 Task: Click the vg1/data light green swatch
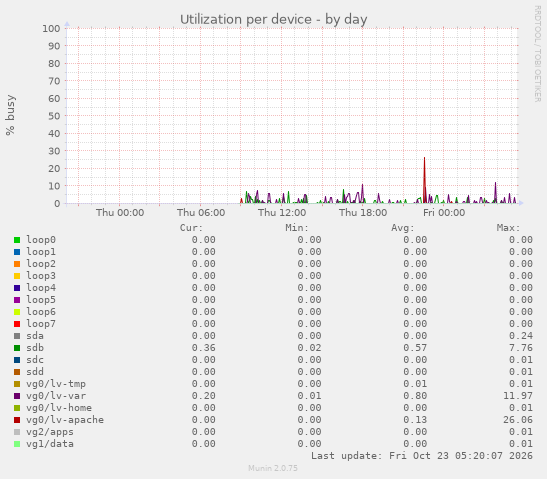pos(17,444)
